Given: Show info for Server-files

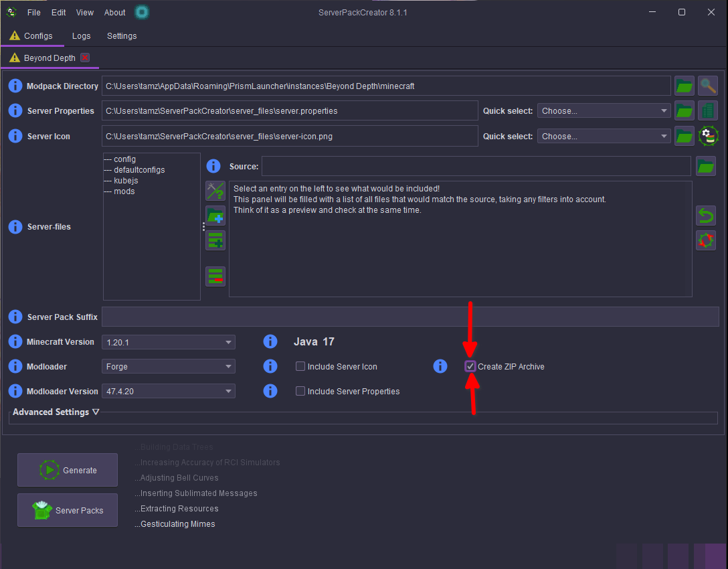Looking at the screenshot, I should pos(15,227).
